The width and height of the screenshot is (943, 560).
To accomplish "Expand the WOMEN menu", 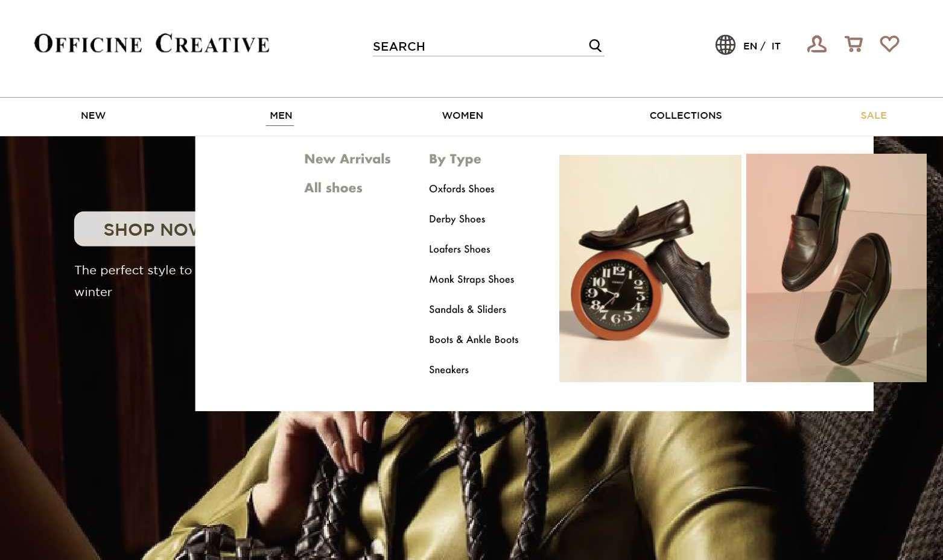I will click(x=463, y=115).
